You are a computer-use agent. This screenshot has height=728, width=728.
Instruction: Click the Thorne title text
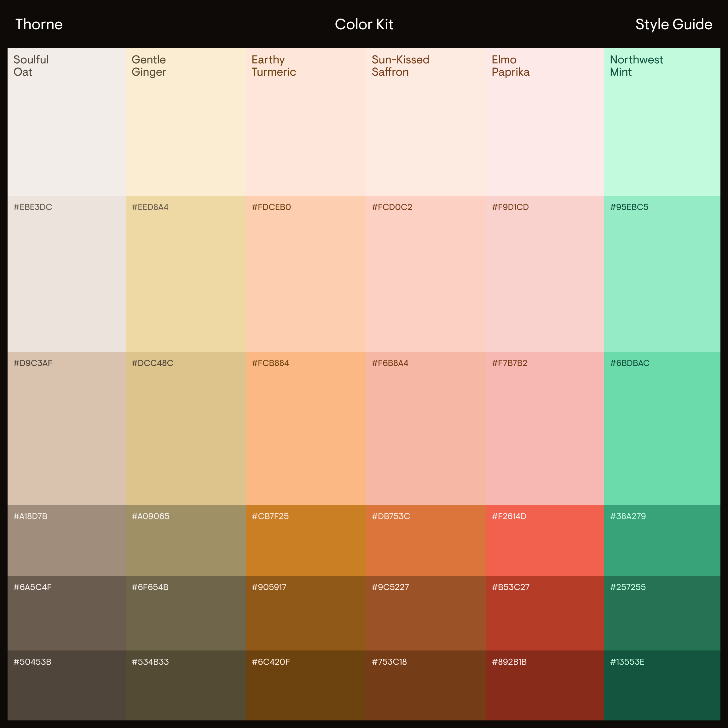click(39, 25)
